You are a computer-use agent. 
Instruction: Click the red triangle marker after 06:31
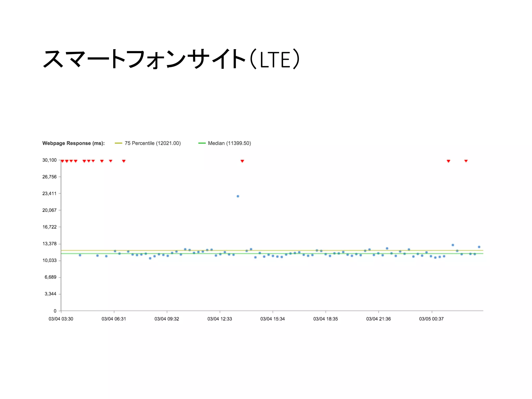(x=124, y=161)
